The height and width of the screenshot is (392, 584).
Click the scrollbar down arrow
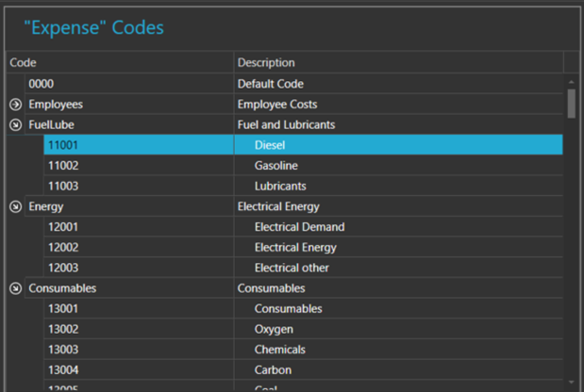(x=571, y=383)
